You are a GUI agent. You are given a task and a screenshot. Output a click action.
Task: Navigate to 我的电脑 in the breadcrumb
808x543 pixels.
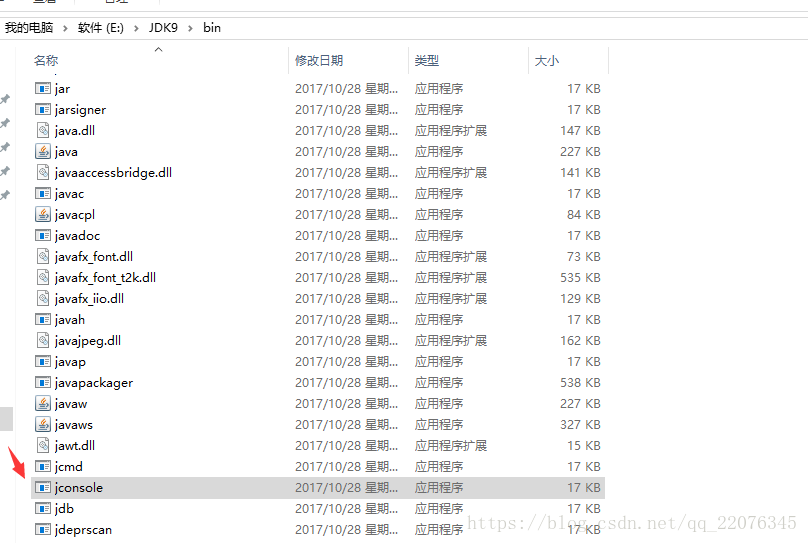(29, 28)
